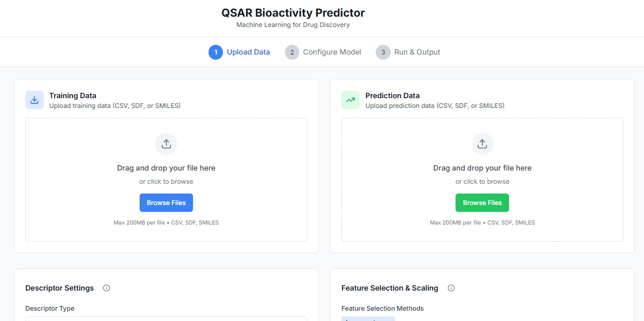Click "or click to browse" under Prediction Data
The height and width of the screenshot is (321, 644).
[x=482, y=181]
